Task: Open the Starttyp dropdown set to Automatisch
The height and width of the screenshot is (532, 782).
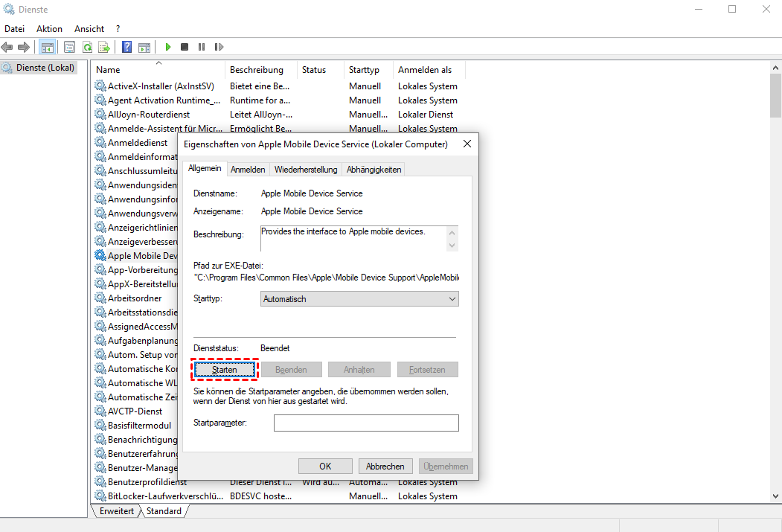Action: pos(360,299)
